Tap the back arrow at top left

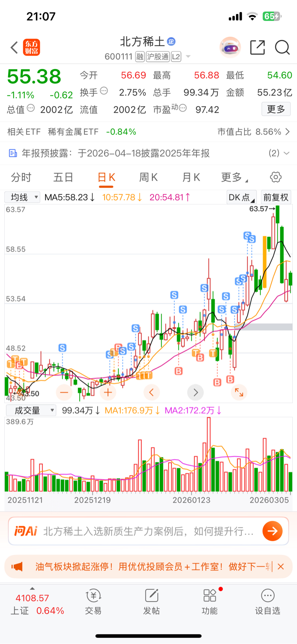[x=14, y=48]
